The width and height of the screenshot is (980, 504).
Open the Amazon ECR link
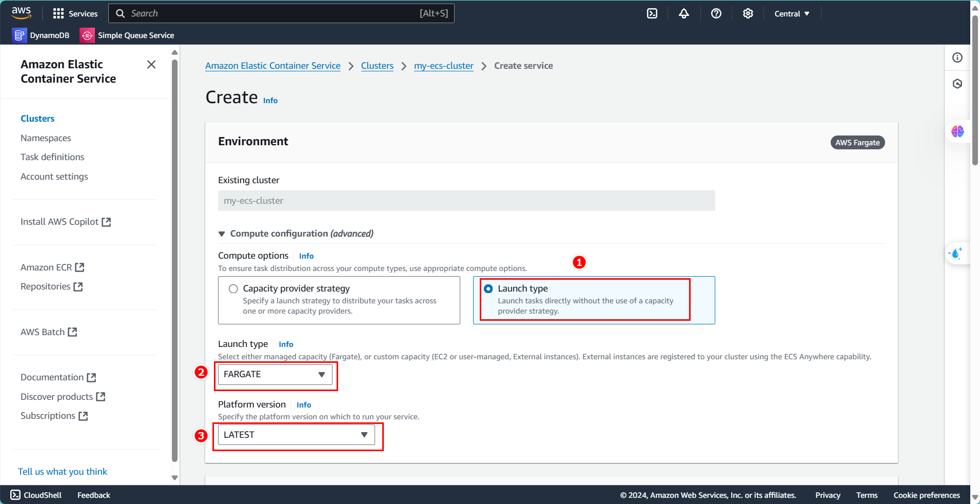(46, 267)
